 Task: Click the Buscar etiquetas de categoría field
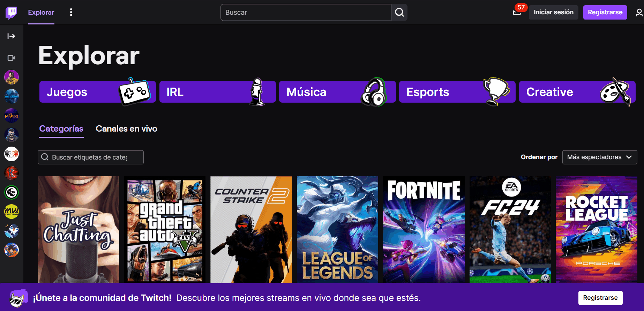point(91,157)
